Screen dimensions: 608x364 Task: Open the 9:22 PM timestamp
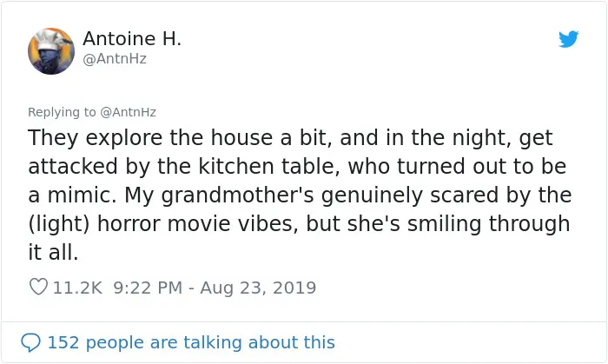[x=148, y=288]
